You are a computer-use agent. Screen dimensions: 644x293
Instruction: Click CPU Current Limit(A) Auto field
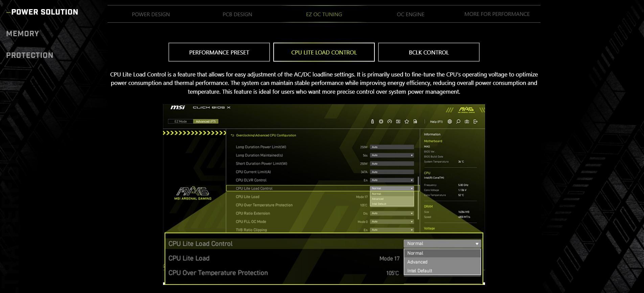coord(392,172)
